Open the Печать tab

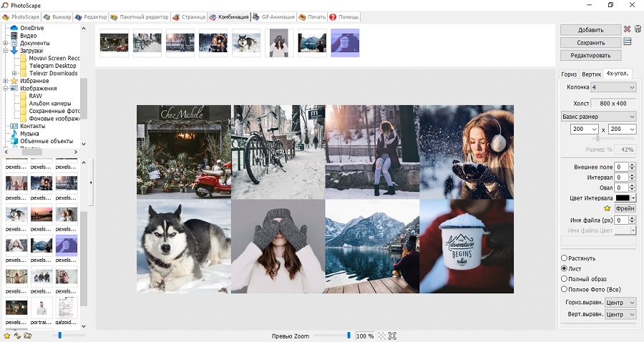click(x=312, y=17)
